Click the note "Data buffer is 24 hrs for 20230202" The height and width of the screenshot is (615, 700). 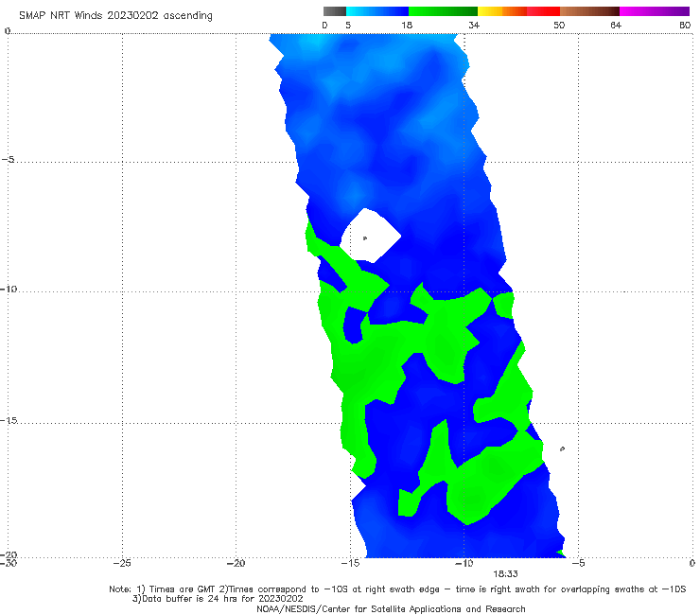tap(222, 599)
